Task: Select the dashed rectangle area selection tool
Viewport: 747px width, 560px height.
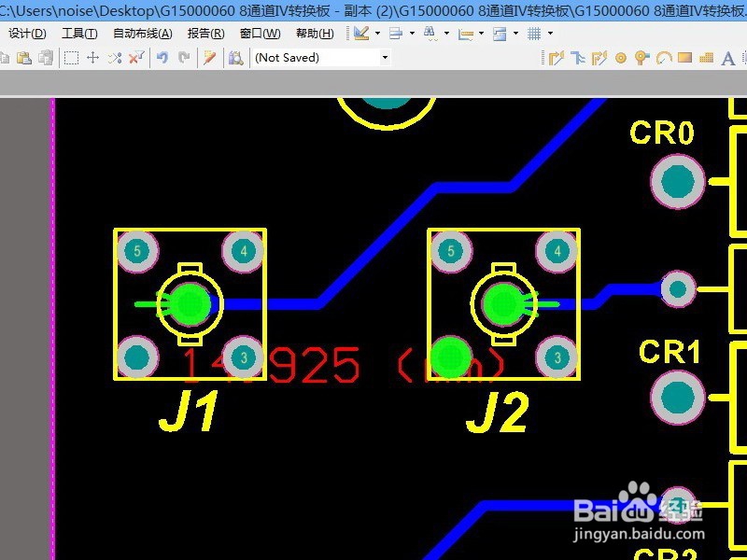Action: (72, 58)
